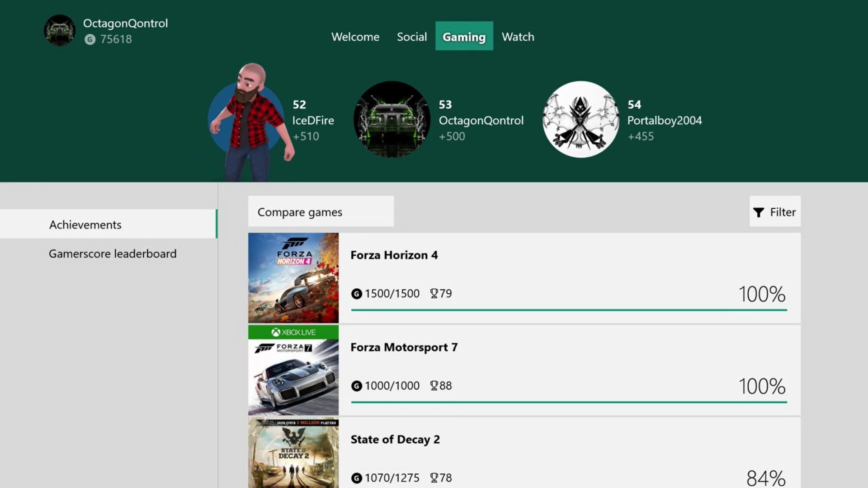868x488 pixels.
Task: Click the 100% value for Forza Horizon 4
Action: point(762,294)
